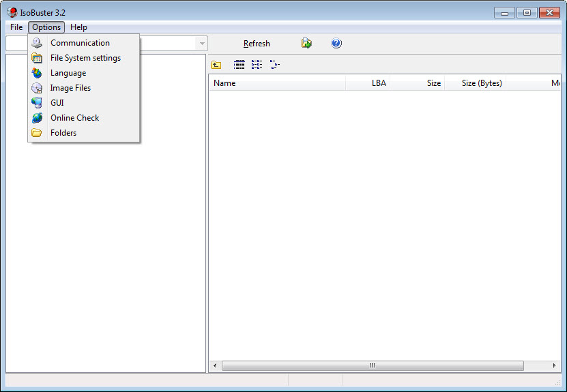Close the Options menu via its header

(46, 27)
